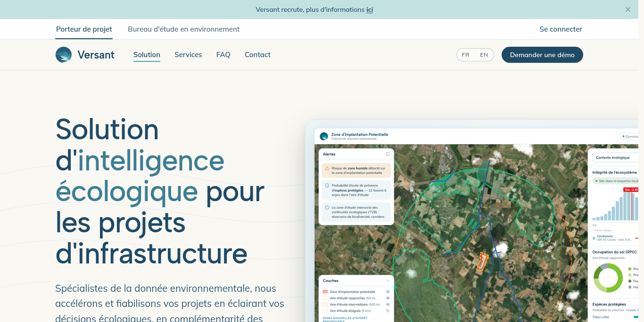The height and width of the screenshot is (322, 644).
Task: Open the zone humide risk alert
Action: pyautogui.click(x=356, y=170)
